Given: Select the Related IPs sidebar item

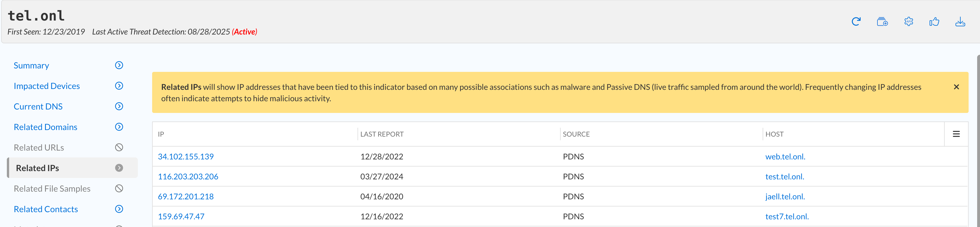Looking at the screenshot, I should click(37, 168).
